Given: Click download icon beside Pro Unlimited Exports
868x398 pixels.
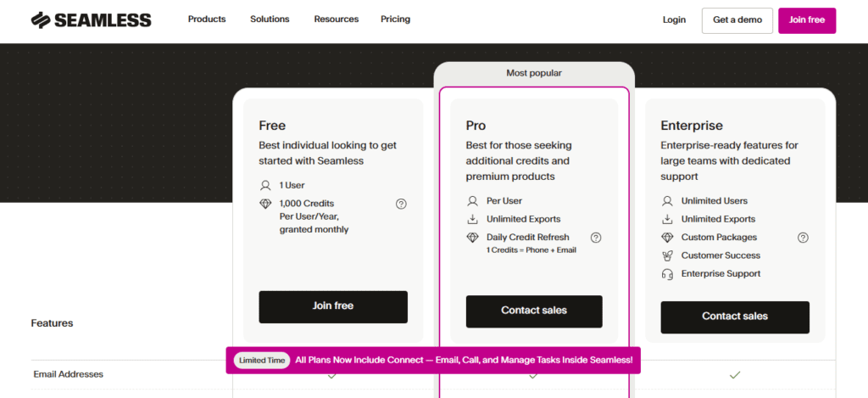Looking at the screenshot, I should [473, 219].
